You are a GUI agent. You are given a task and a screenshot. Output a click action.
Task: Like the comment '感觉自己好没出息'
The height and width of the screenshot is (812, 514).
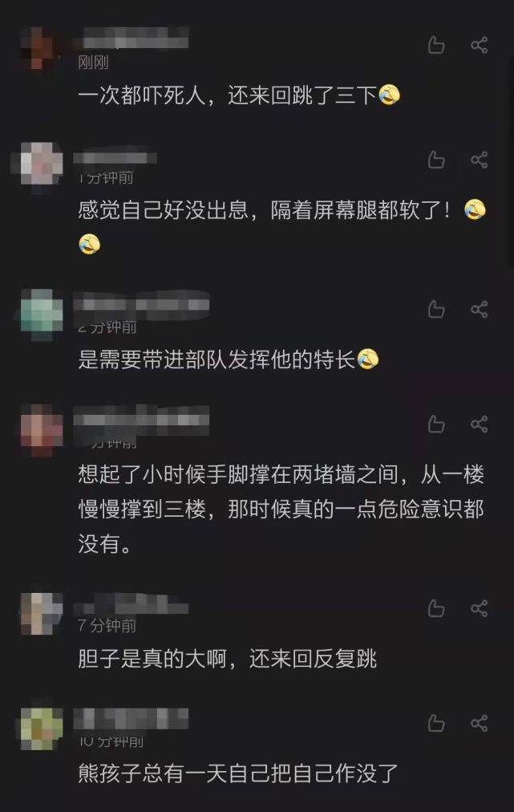coord(436,160)
